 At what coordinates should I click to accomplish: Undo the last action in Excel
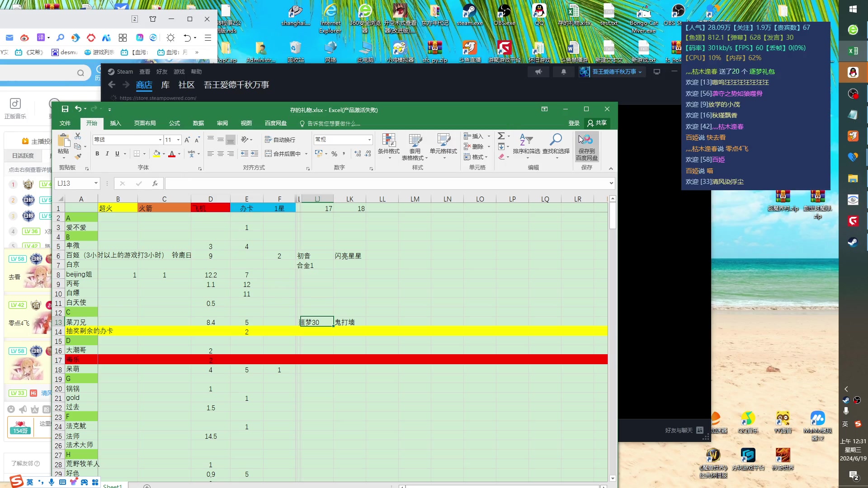78,109
